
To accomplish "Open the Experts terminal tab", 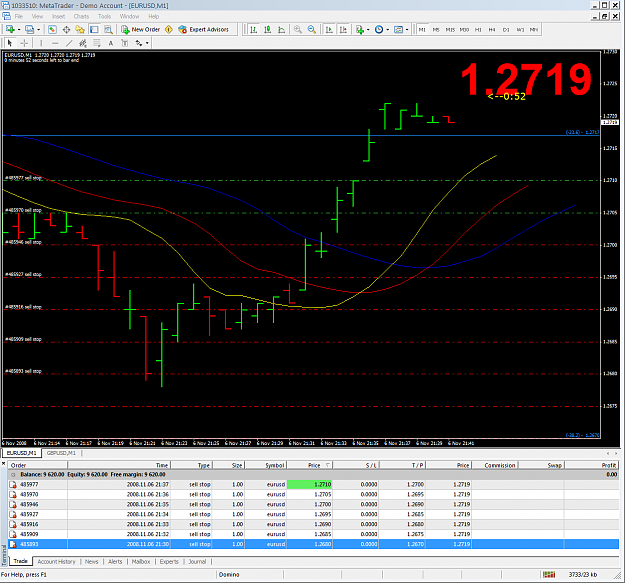I will tap(169, 561).
